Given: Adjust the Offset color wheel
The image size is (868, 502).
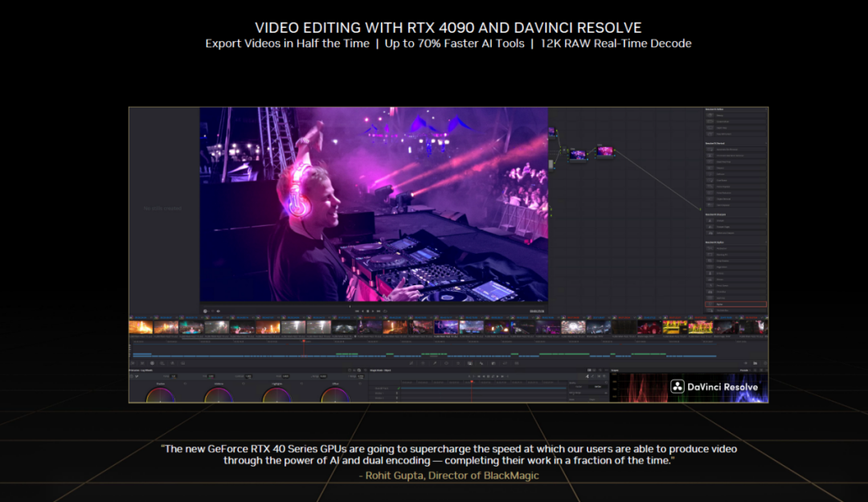Looking at the screenshot, I should pyautogui.click(x=335, y=395).
